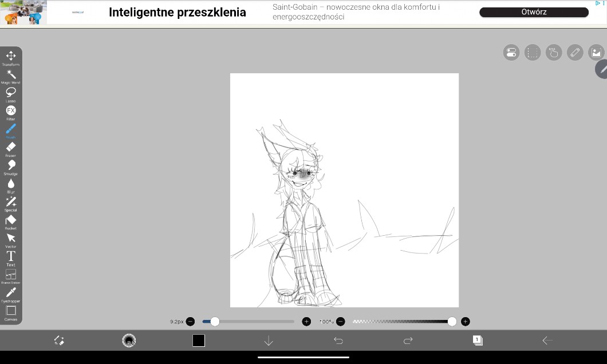The height and width of the screenshot is (364, 607).
Task: Increase brush size with plus button
Action: pyautogui.click(x=306, y=322)
